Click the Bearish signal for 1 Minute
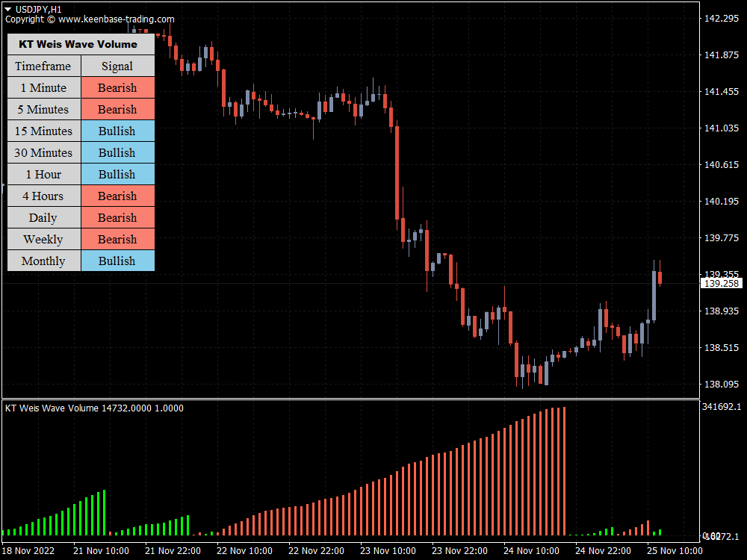 pos(118,87)
